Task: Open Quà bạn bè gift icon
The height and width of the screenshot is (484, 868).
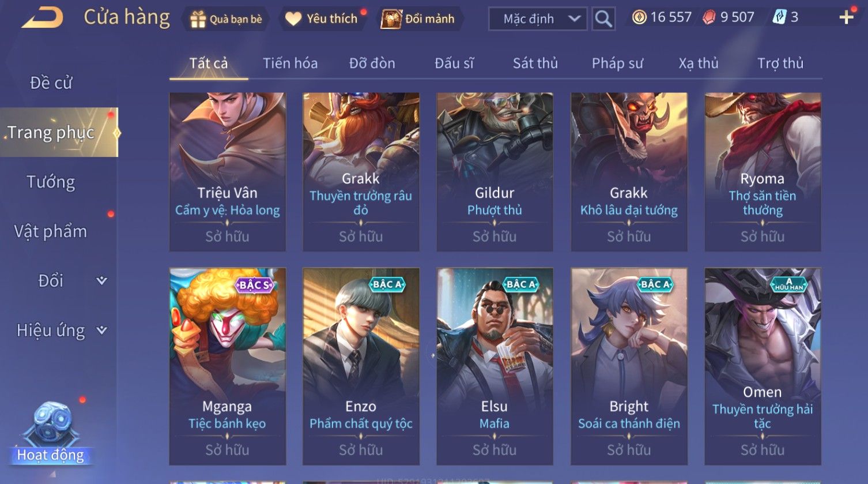Action: [x=198, y=19]
